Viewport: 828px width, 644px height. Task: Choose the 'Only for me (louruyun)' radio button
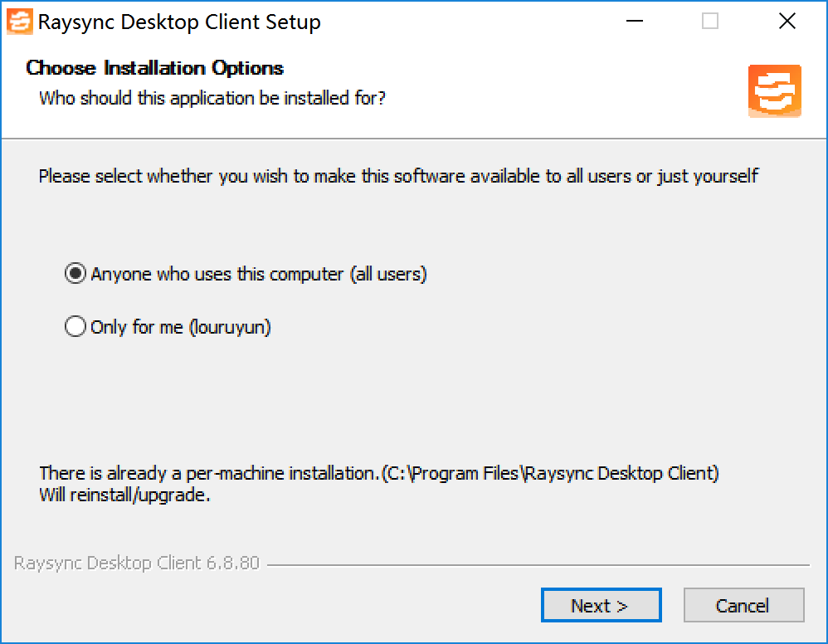pyautogui.click(x=75, y=326)
